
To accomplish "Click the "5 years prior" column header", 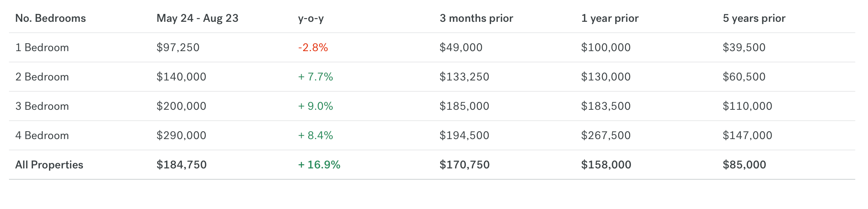I will [x=754, y=18].
